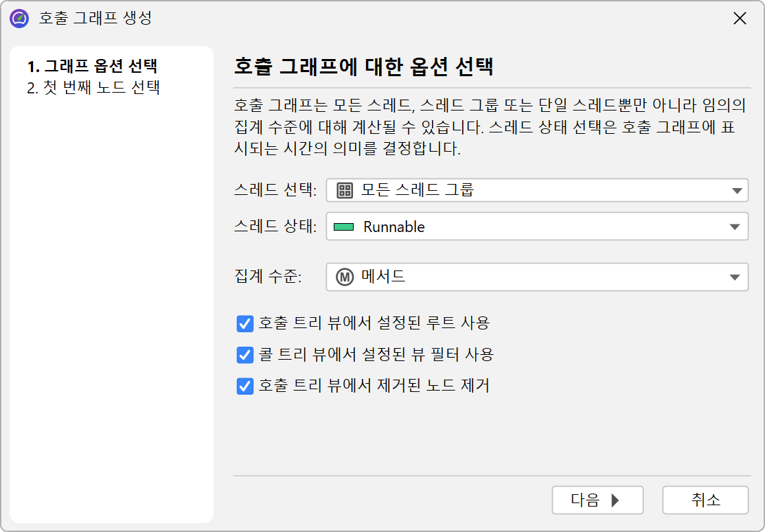Close the 호출 그래프 생성 dialog
The width and height of the screenshot is (765, 532).
point(740,19)
